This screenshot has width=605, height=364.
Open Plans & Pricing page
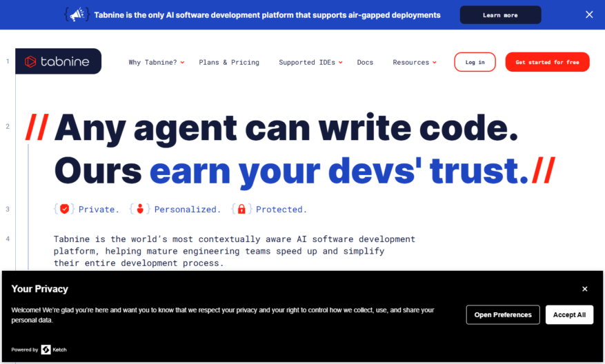(229, 62)
